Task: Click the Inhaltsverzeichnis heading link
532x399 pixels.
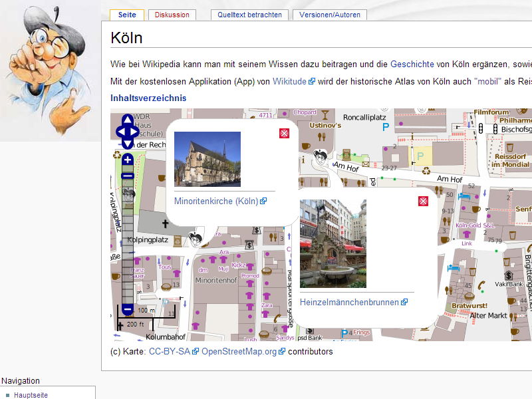Action: (148, 98)
